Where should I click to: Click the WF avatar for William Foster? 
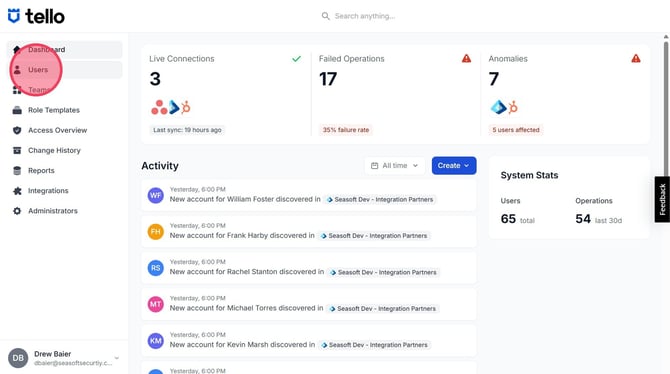156,195
